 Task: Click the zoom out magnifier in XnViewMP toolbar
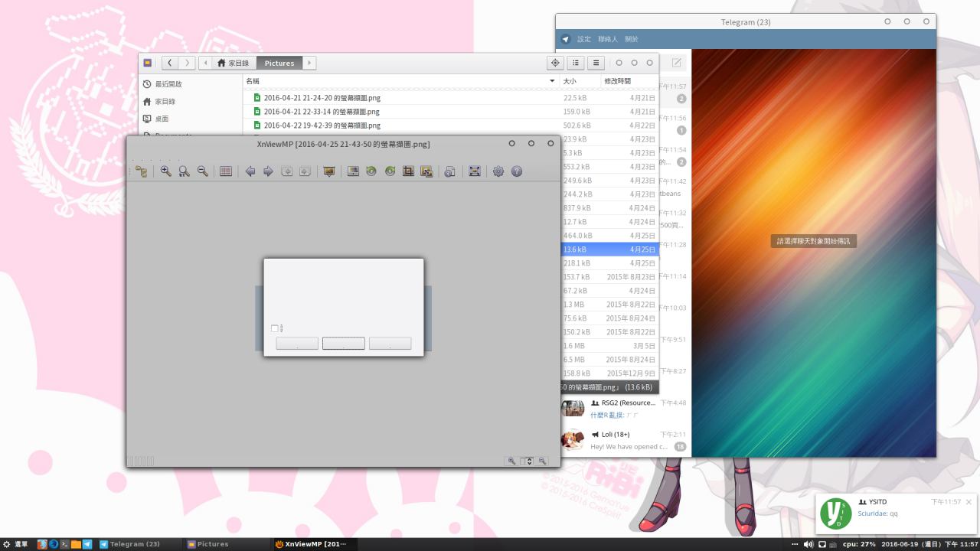(x=203, y=171)
